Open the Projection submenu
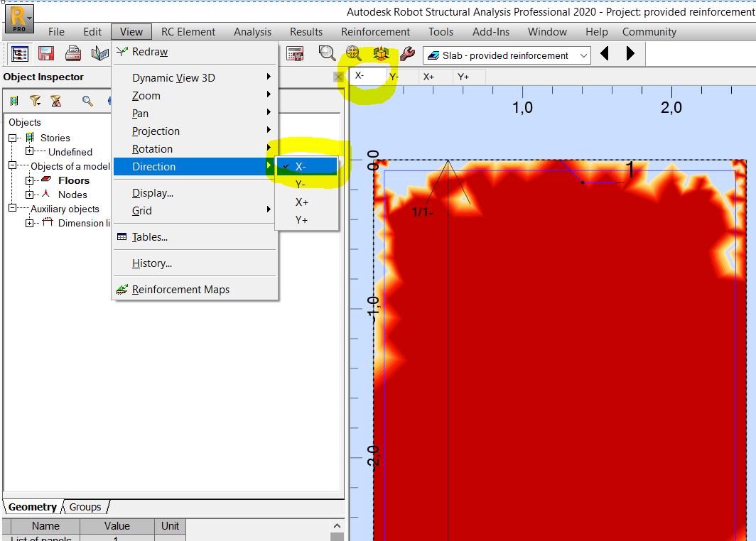The width and height of the screenshot is (756, 541). point(195,131)
